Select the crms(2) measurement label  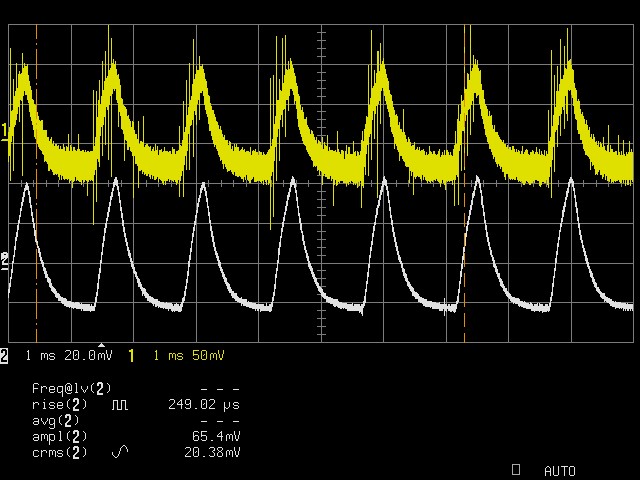60,452
